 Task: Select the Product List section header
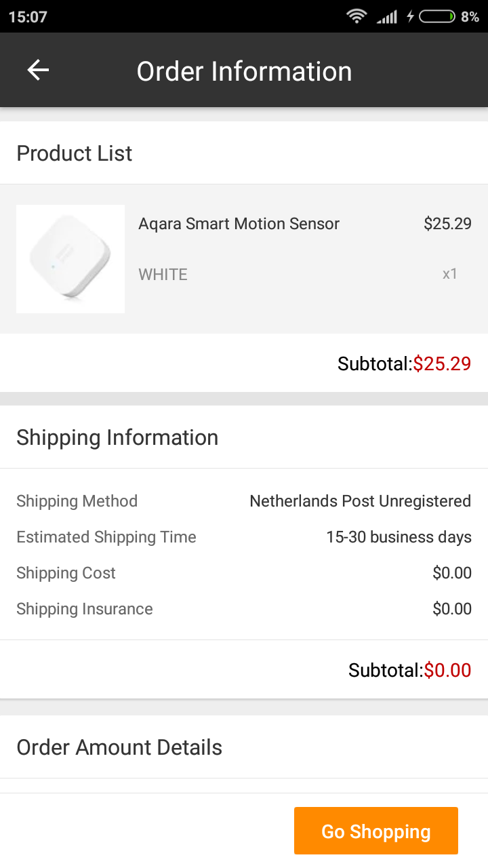[x=75, y=153]
